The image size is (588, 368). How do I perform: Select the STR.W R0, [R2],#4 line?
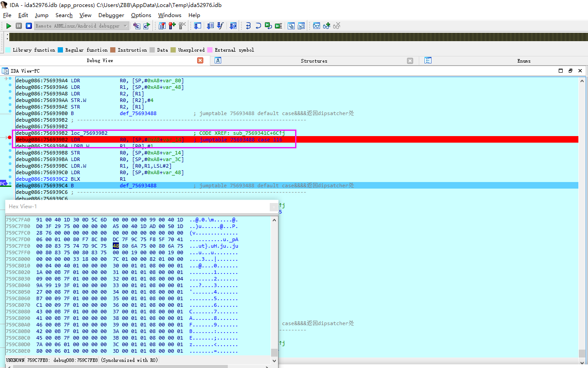pyautogui.click(x=297, y=100)
